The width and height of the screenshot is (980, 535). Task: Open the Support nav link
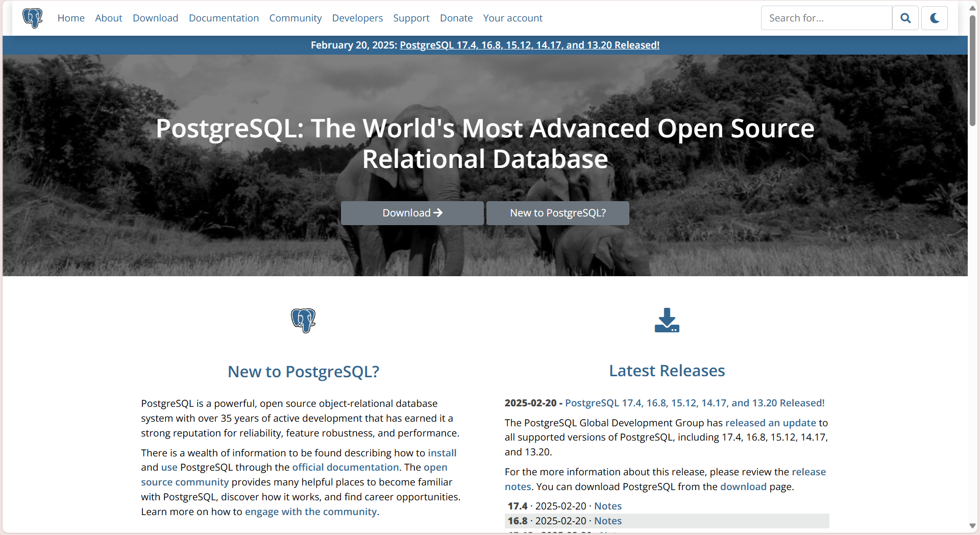click(x=411, y=18)
